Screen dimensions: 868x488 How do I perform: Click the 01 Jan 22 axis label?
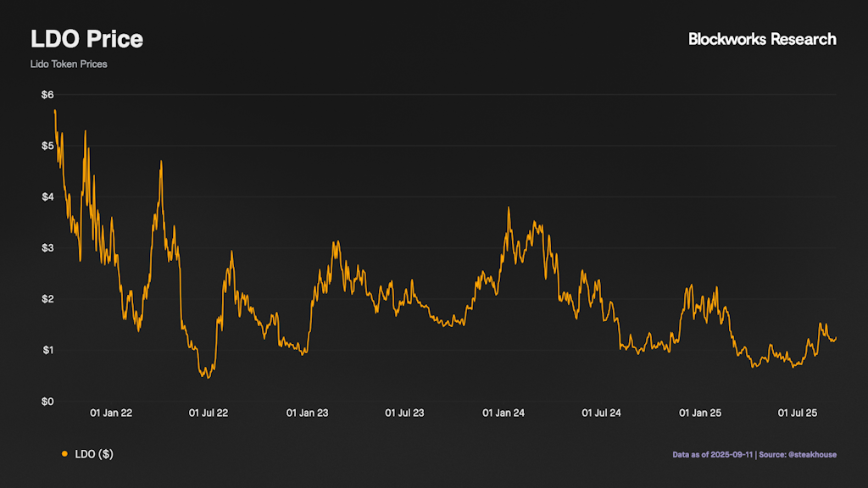pyautogui.click(x=111, y=413)
